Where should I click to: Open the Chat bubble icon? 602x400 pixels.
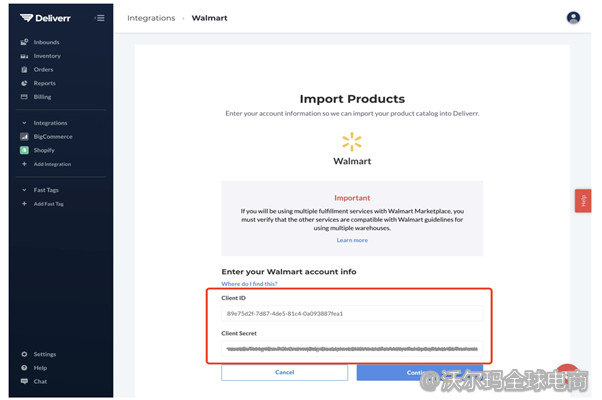tap(24, 381)
